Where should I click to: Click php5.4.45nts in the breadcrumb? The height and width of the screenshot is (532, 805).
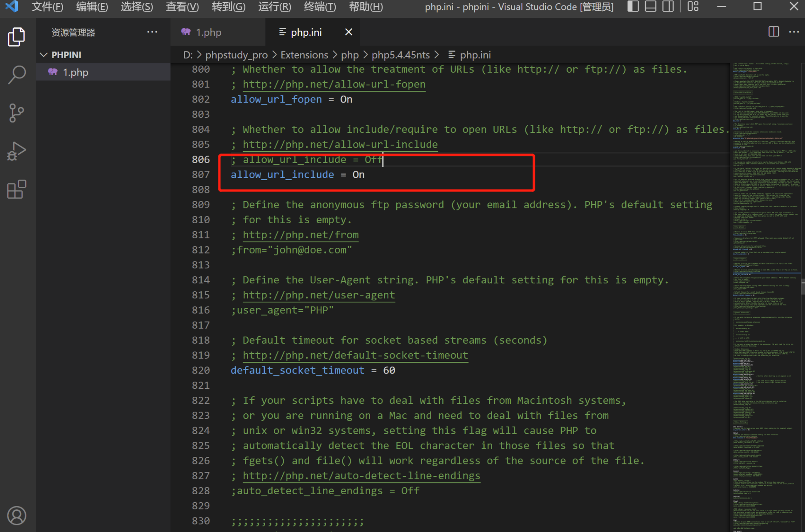[x=400, y=55]
